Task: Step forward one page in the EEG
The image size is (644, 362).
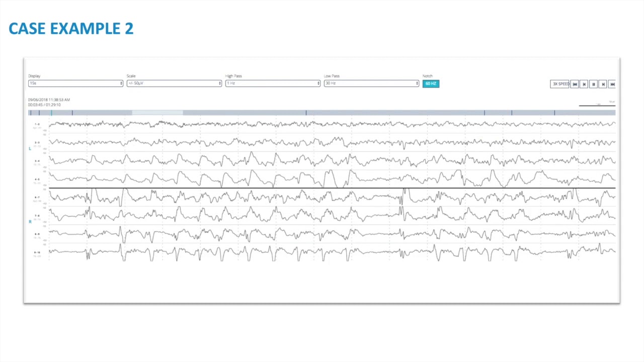Action: pyautogui.click(x=603, y=84)
